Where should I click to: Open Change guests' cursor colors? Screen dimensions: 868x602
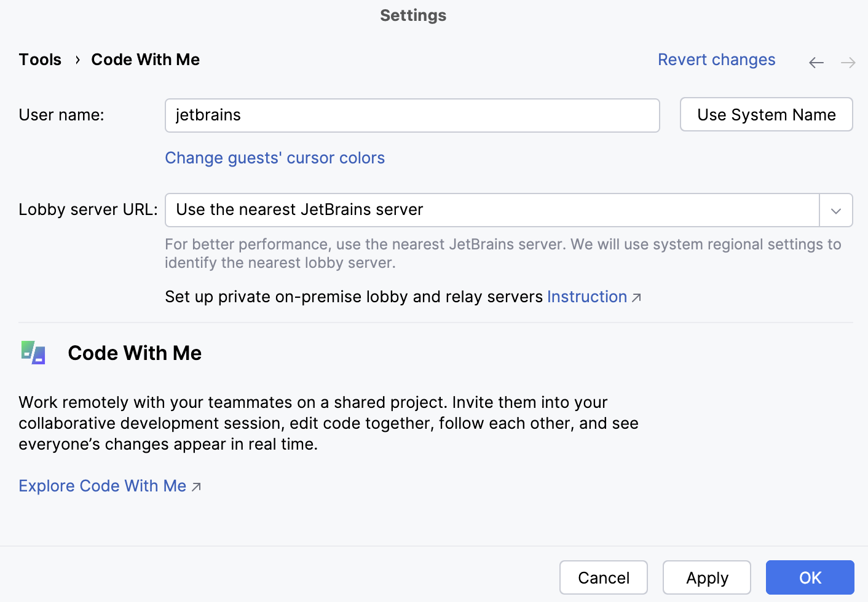[x=275, y=158]
